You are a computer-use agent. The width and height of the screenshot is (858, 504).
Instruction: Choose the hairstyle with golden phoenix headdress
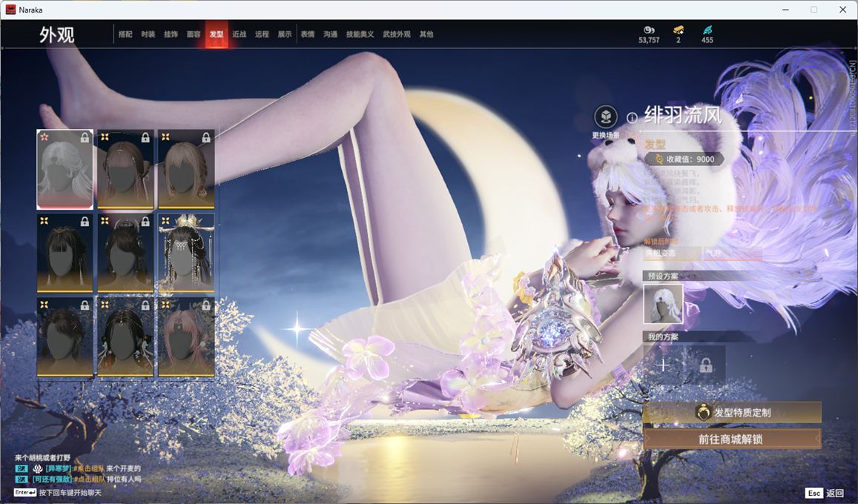click(x=186, y=253)
